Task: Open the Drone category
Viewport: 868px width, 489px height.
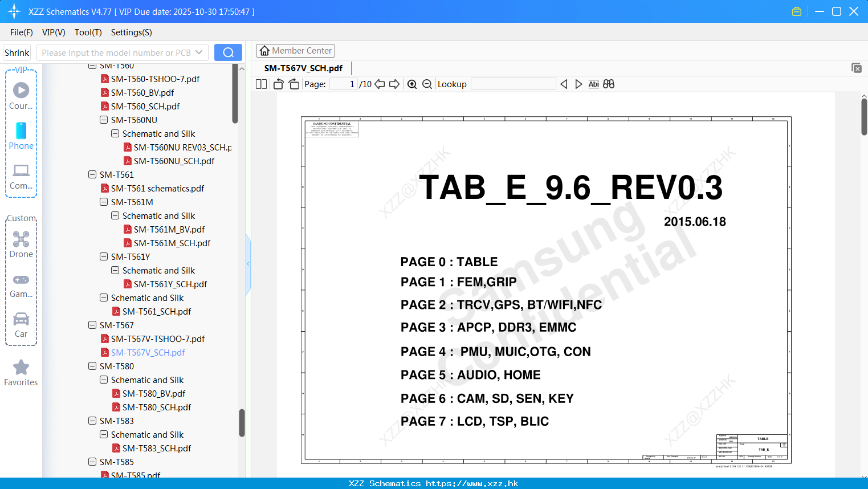Action: pyautogui.click(x=21, y=244)
